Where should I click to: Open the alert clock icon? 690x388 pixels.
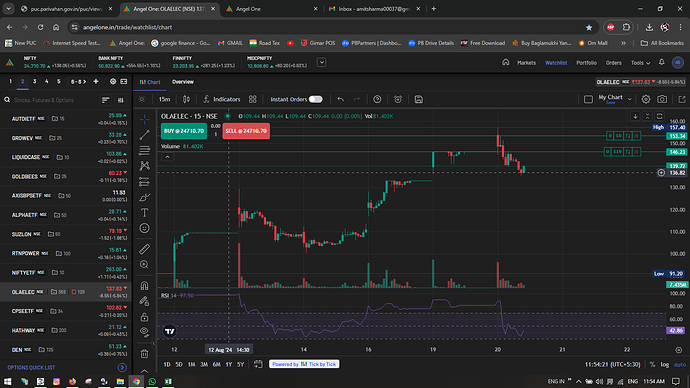point(398,99)
